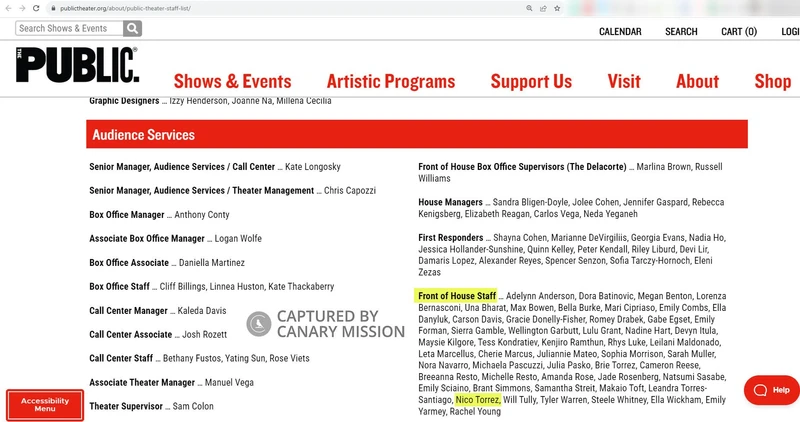This screenshot has height=422, width=800.
Task: Click the Help chat button
Action: point(771,389)
